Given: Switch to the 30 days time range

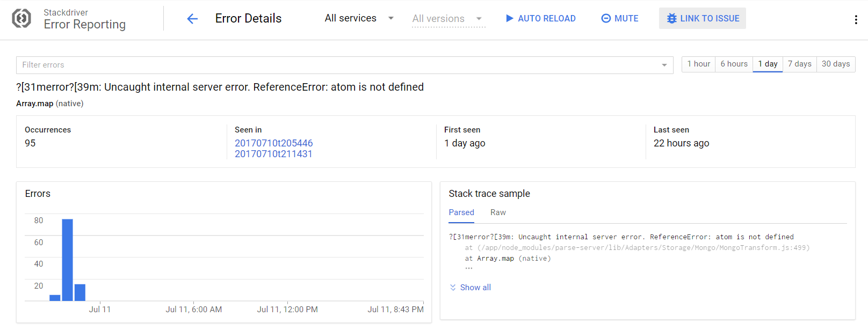Looking at the screenshot, I should pyautogui.click(x=836, y=64).
